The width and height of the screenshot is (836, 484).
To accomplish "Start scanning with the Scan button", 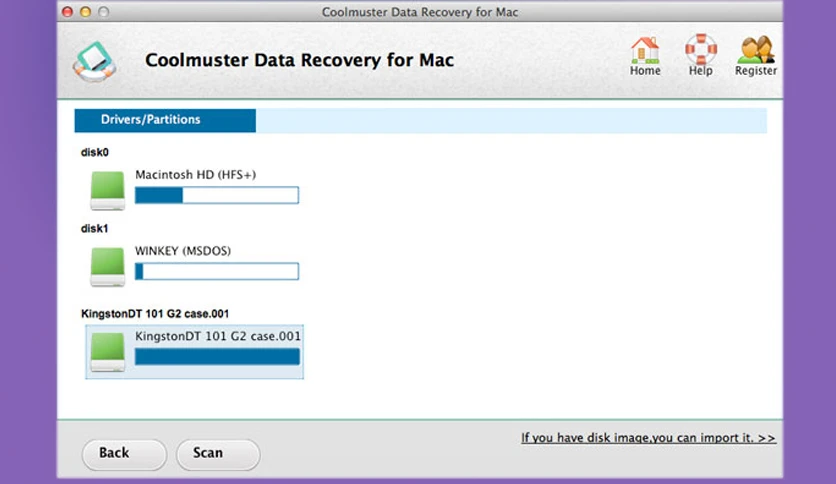I will point(218,454).
